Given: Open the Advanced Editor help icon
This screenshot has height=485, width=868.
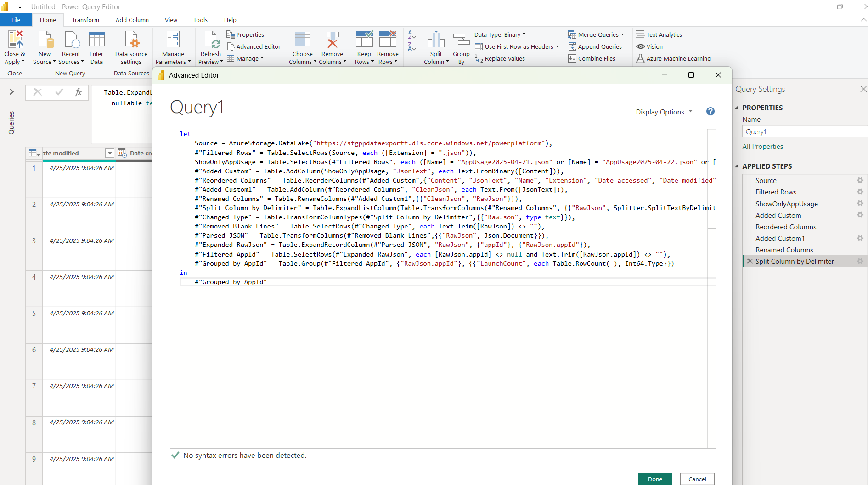Looking at the screenshot, I should [x=710, y=112].
